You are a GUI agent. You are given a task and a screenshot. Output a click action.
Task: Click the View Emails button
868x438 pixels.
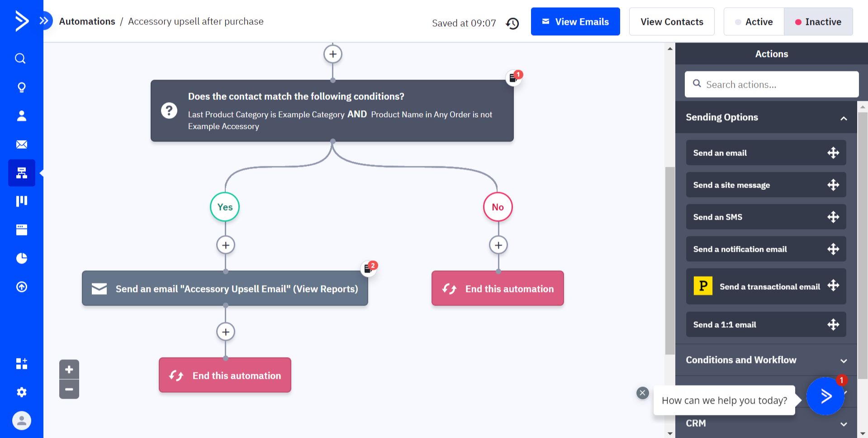pyautogui.click(x=575, y=22)
